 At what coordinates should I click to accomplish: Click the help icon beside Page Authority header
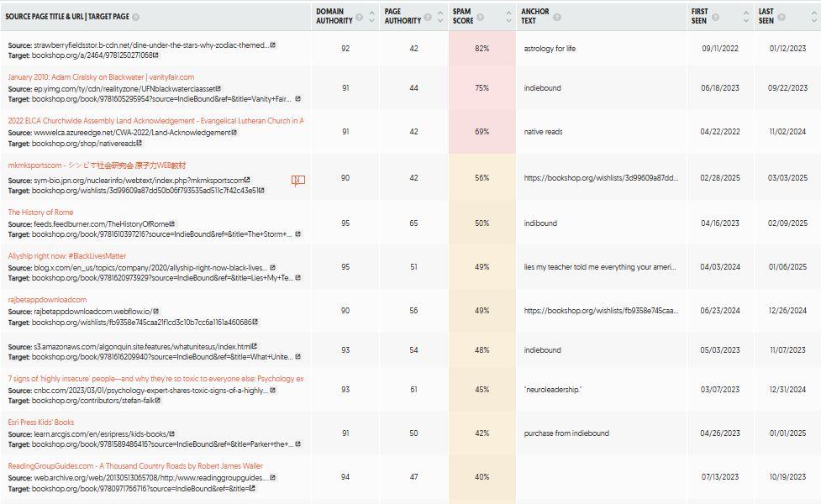(428, 18)
